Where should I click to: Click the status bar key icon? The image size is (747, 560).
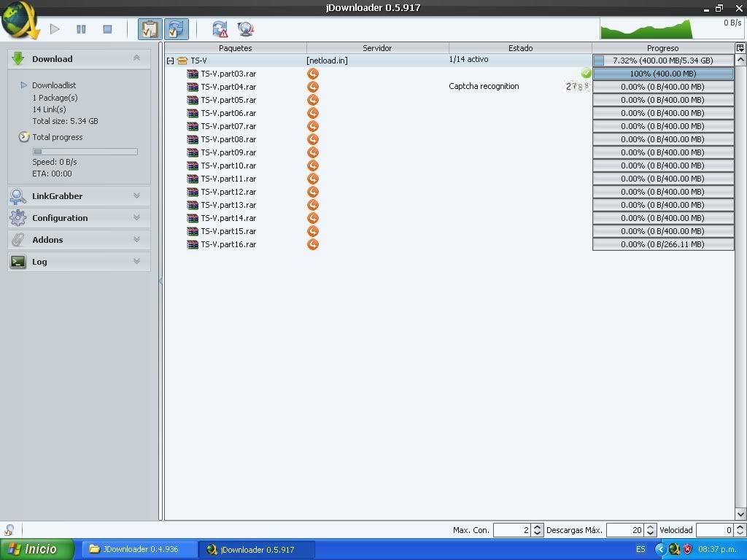coord(9,529)
